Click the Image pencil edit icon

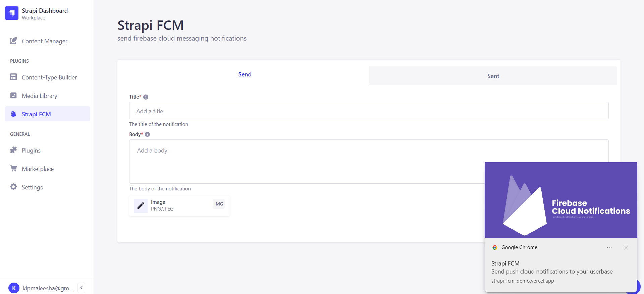[x=141, y=205]
